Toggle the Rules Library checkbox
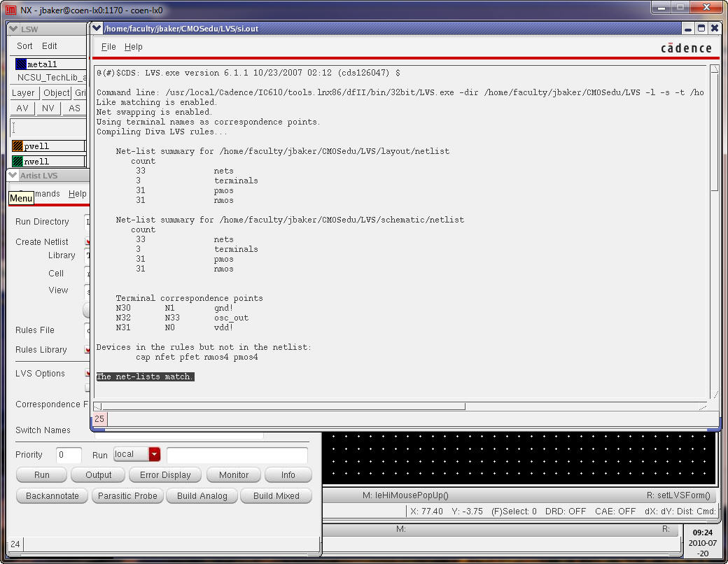Screen dimensions: 728x564 pos(87,350)
